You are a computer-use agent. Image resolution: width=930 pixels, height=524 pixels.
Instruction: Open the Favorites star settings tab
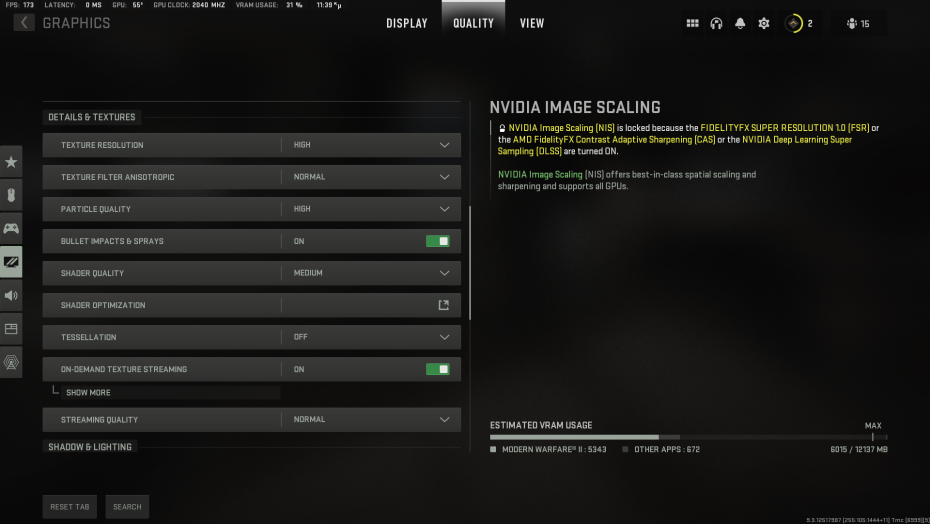click(11, 162)
